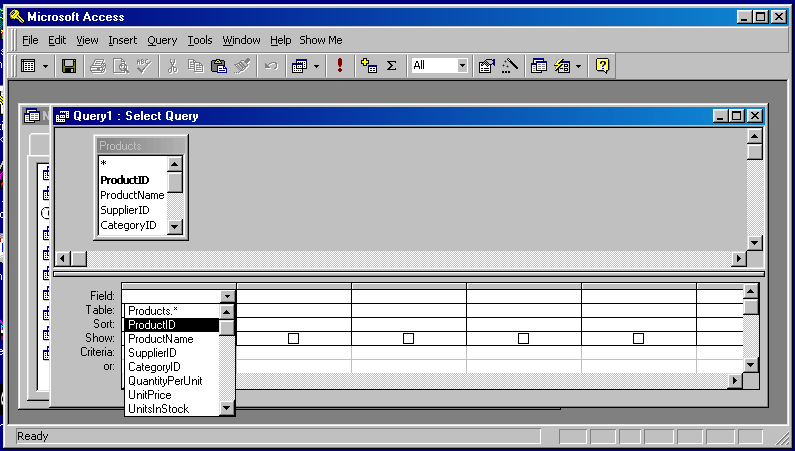Click field dropdown list scroll-down arrow

227,408
